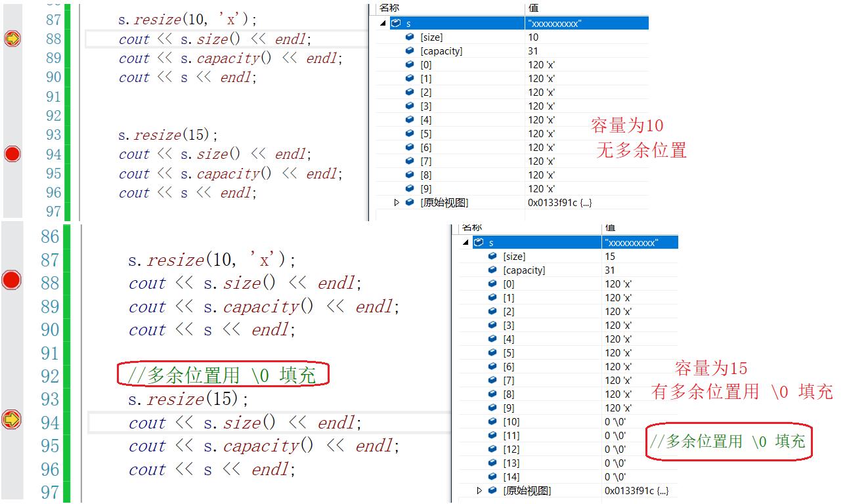847x504 pixels.
Task: Select element row [10] in the watch list
Action: pos(568,421)
